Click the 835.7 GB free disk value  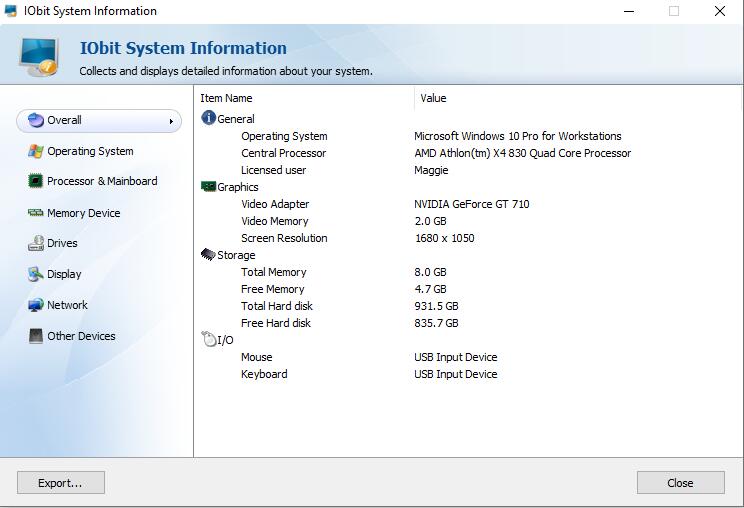coord(437,323)
